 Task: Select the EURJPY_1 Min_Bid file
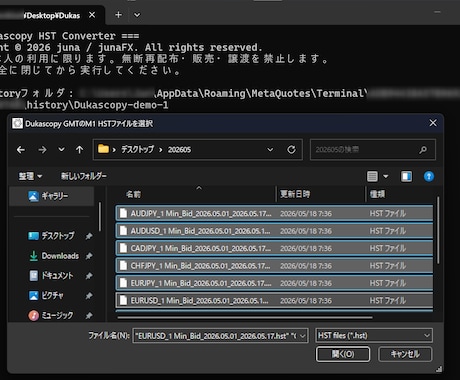[274, 283]
